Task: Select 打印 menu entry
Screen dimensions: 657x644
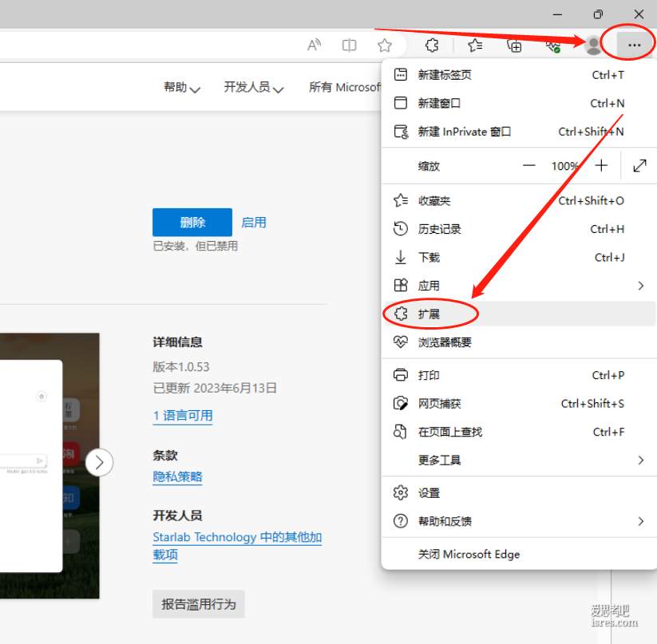Action: [x=519, y=375]
